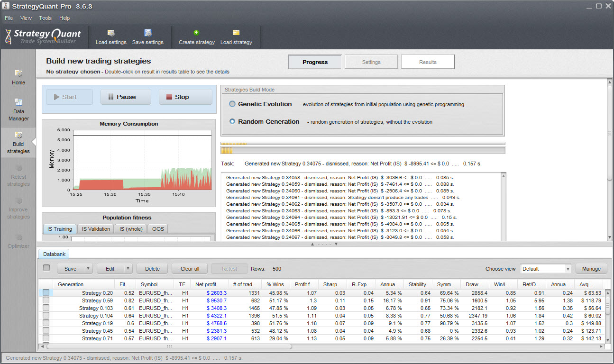The image size is (614, 364).
Task: Click the Save settings toolbar icon
Action: (x=148, y=33)
